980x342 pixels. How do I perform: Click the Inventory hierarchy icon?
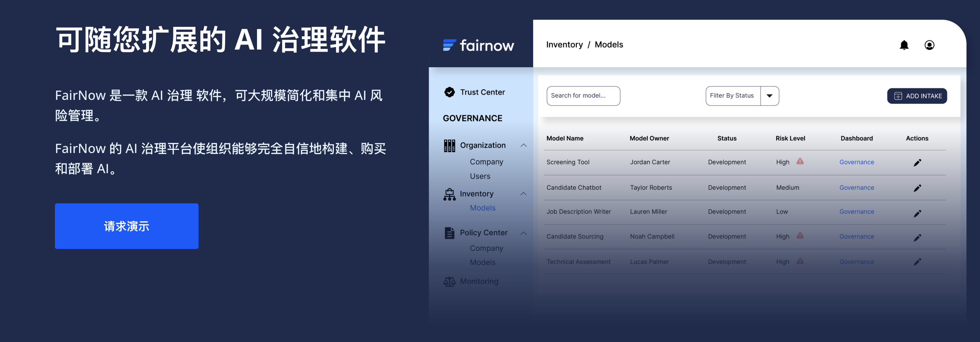click(x=449, y=194)
